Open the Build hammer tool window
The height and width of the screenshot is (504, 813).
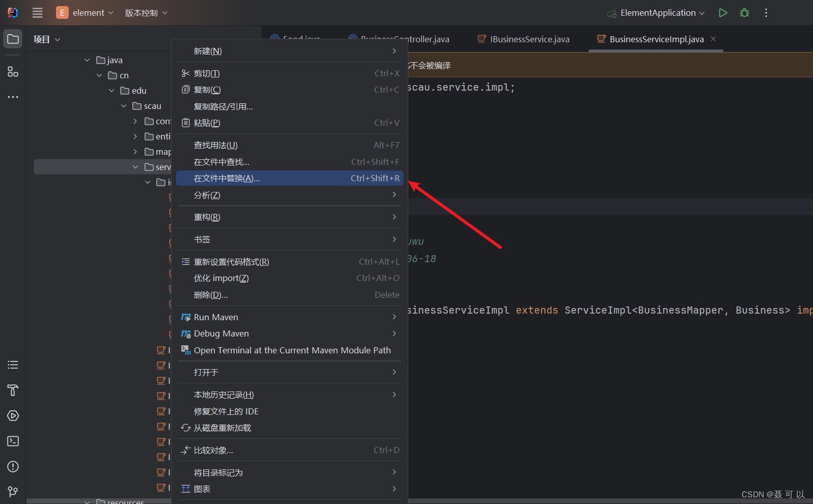(x=13, y=390)
